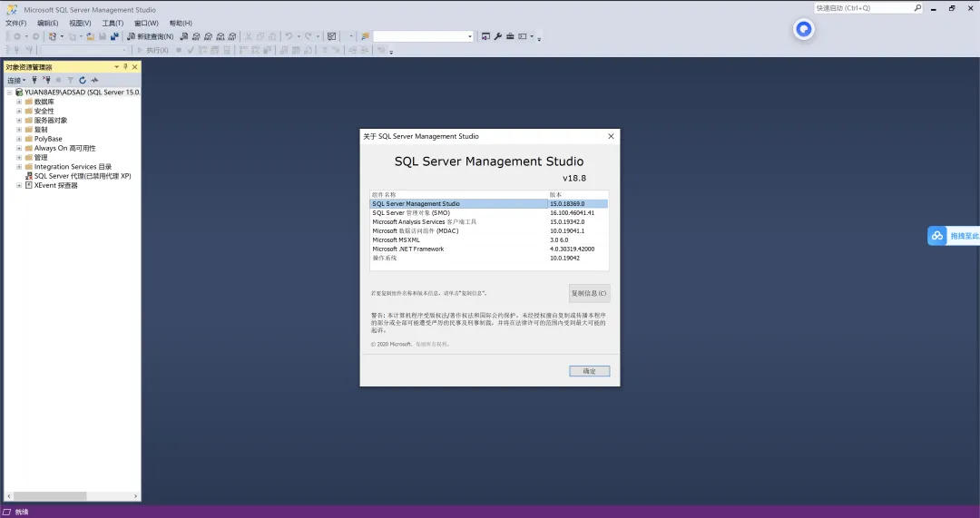Expand the Always On 高可用性 node
Screen dimensions: 980x518
pos(19,148)
